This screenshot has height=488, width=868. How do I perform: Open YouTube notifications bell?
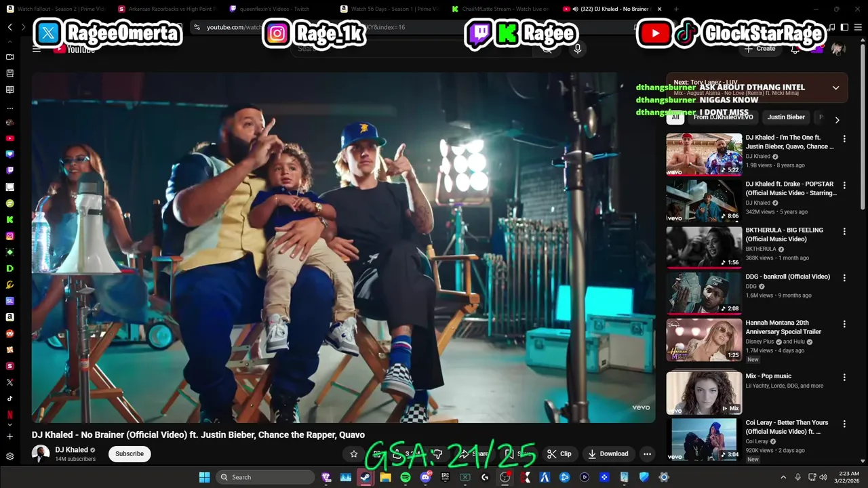pyautogui.click(x=795, y=49)
